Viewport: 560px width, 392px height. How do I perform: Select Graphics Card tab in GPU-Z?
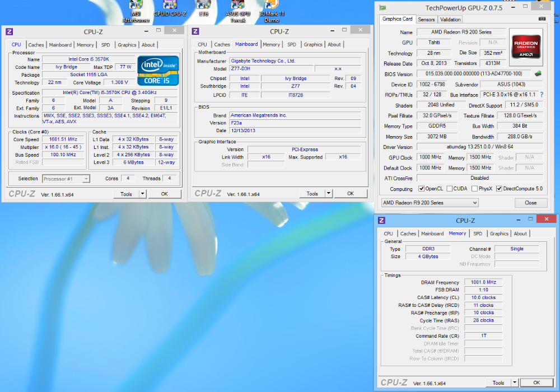[x=398, y=19]
